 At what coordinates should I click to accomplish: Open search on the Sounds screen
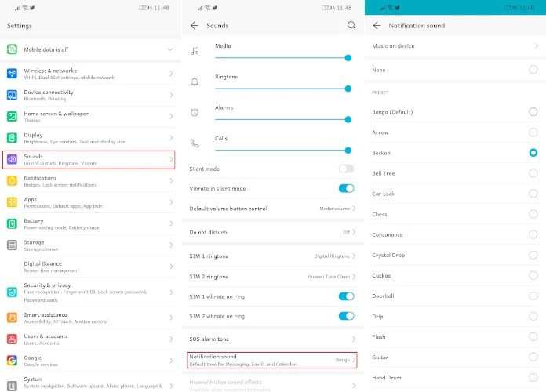pos(351,25)
